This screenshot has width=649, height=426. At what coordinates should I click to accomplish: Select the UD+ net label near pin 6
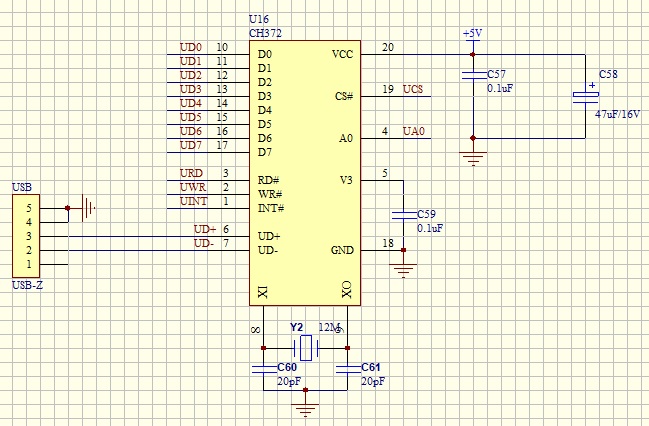click(205, 229)
